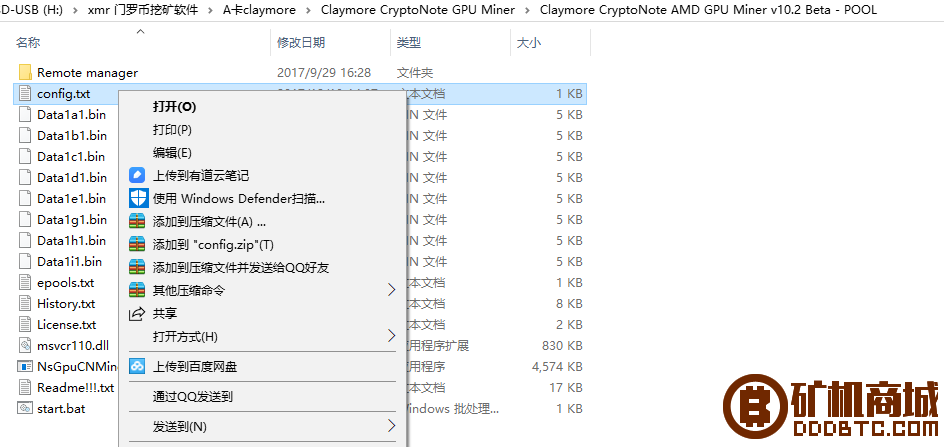This screenshot has height=447, width=944.
Task: Choose 打印(P) from the context menu
Action: (x=172, y=130)
